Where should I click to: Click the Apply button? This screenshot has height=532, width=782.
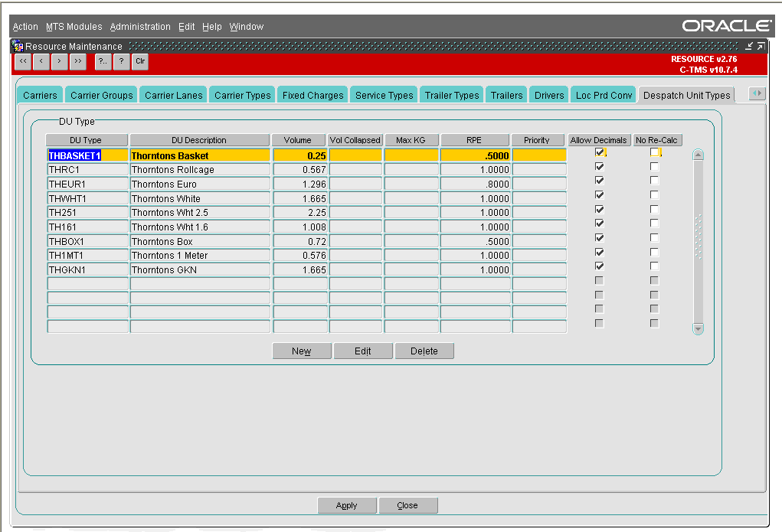[x=347, y=505]
